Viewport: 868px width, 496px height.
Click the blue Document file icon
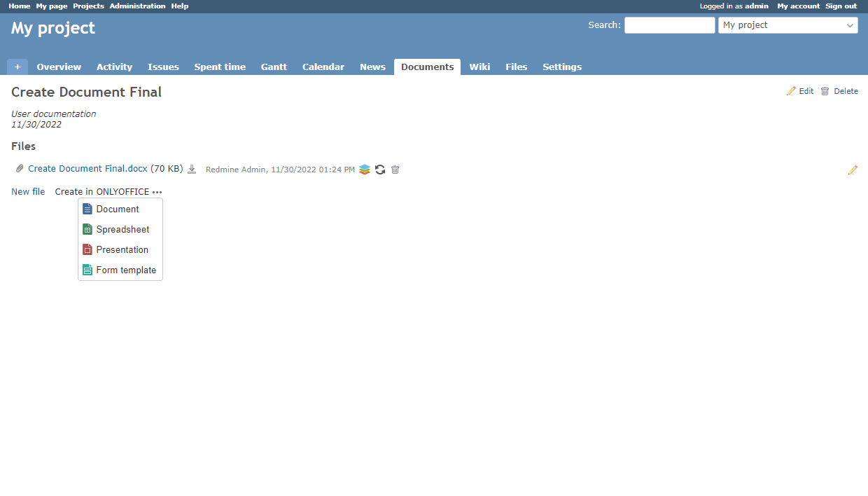87,209
